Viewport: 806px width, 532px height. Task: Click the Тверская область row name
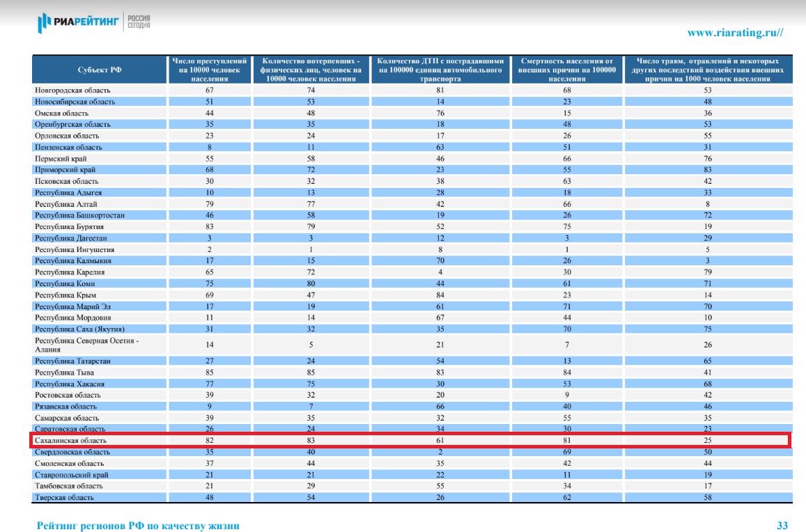click(x=65, y=497)
